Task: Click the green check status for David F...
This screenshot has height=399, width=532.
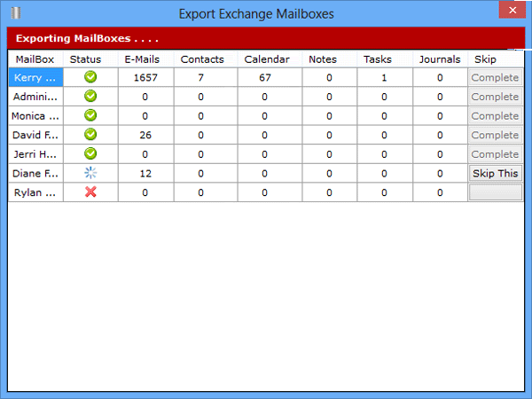Action: coord(90,135)
